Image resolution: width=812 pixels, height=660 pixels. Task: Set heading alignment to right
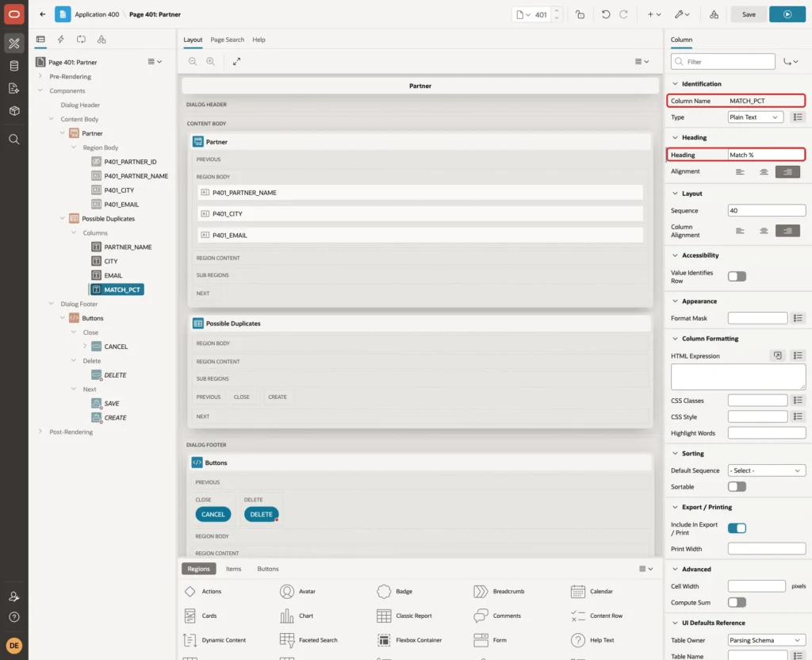[x=787, y=171]
